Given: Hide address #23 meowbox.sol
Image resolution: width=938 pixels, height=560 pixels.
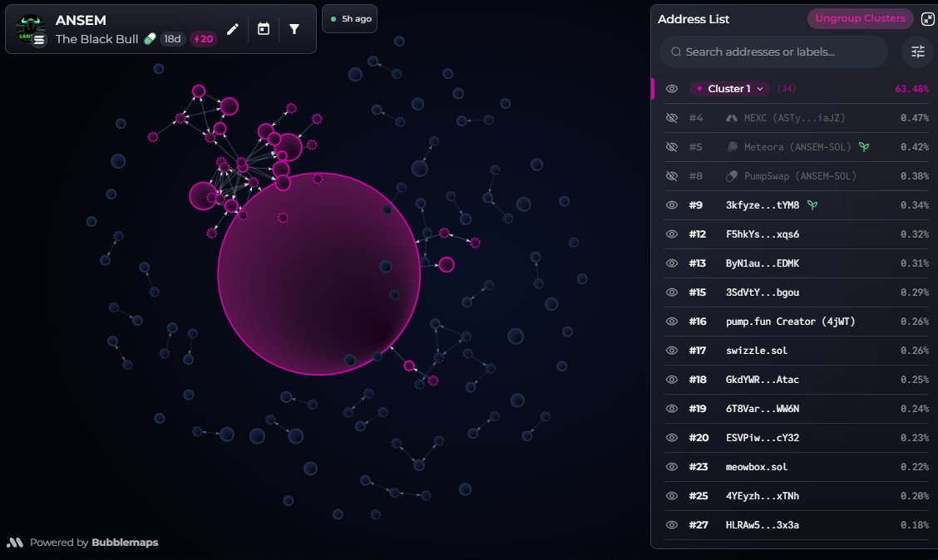Looking at the screenshot, I should (x=672, y=467).
